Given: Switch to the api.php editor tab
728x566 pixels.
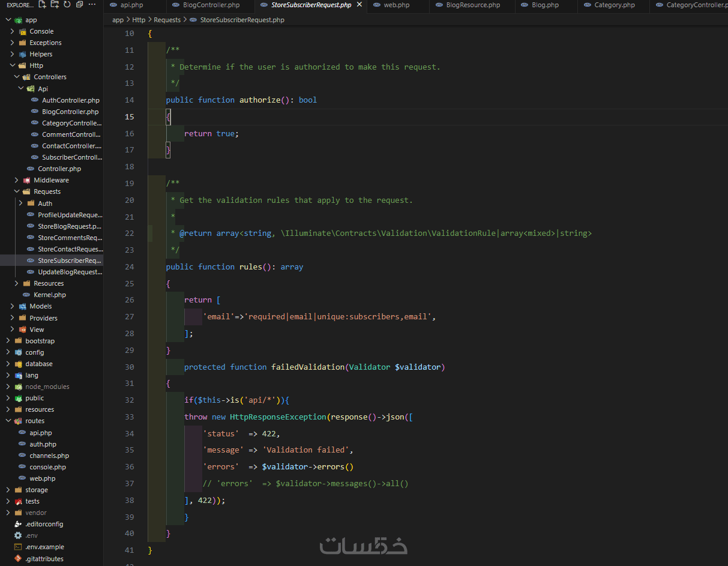Looking at the screenshot, I should point(131,5).
